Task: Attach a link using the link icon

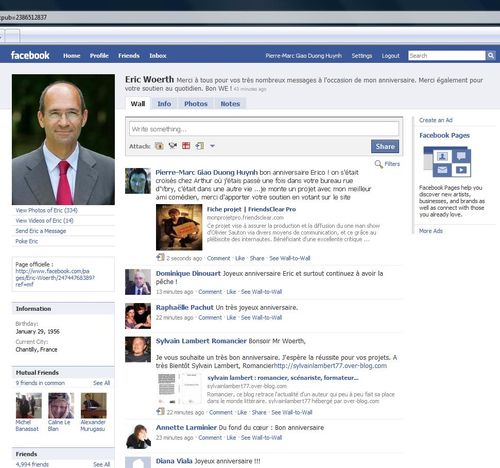Action: (x=200, y=146)
